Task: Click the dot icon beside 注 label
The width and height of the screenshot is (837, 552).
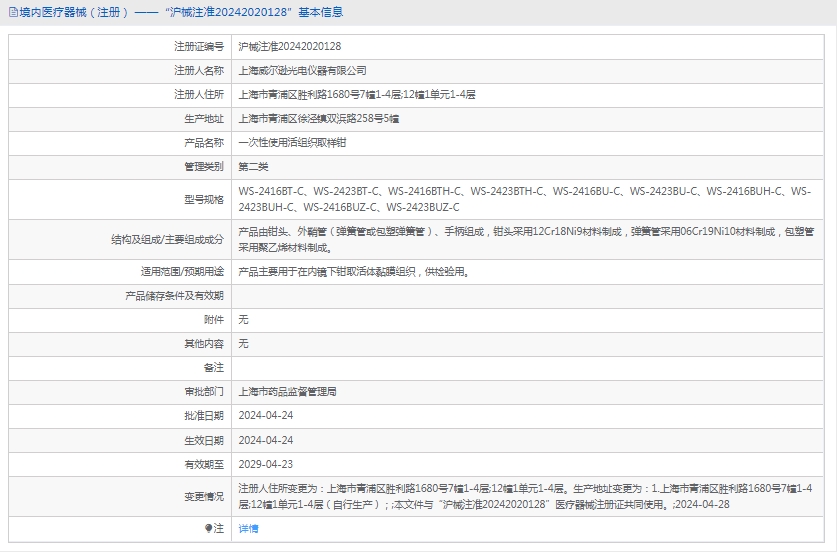Action: (208, 528)
